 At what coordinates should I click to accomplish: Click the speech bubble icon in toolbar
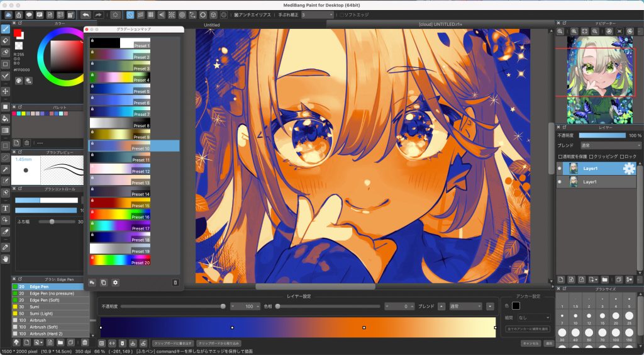click(x=29, y=15)
